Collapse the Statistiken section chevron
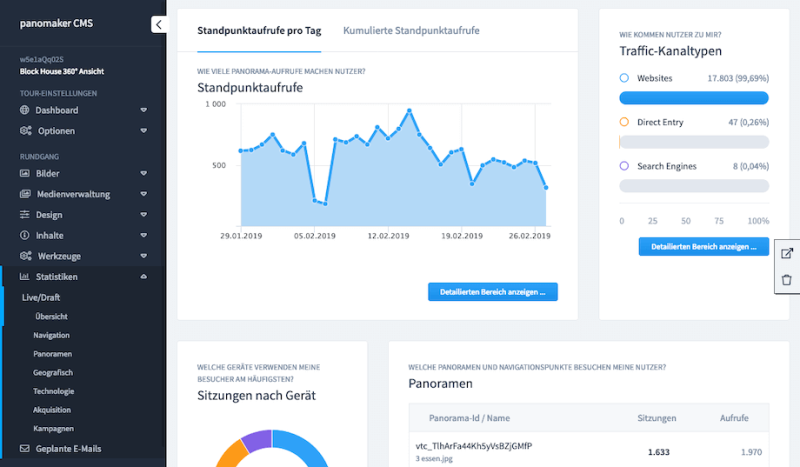The width and height of the screenshot is (800, 467). [x=143, y=277]
